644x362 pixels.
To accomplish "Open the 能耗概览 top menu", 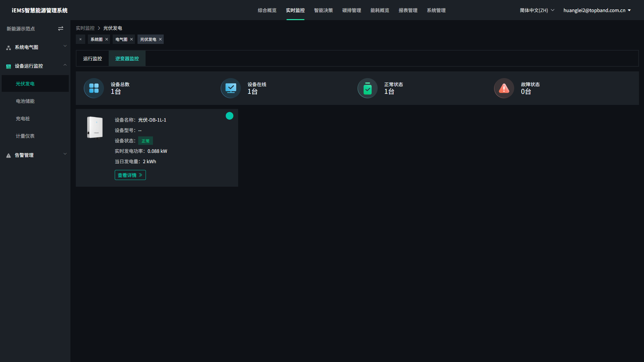I will [380, 10].
